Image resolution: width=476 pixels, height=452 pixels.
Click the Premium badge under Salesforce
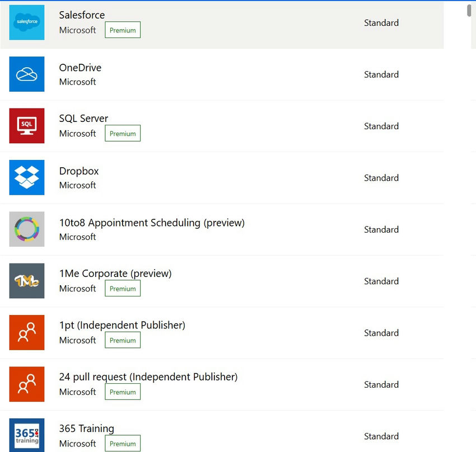pos(123,30)
